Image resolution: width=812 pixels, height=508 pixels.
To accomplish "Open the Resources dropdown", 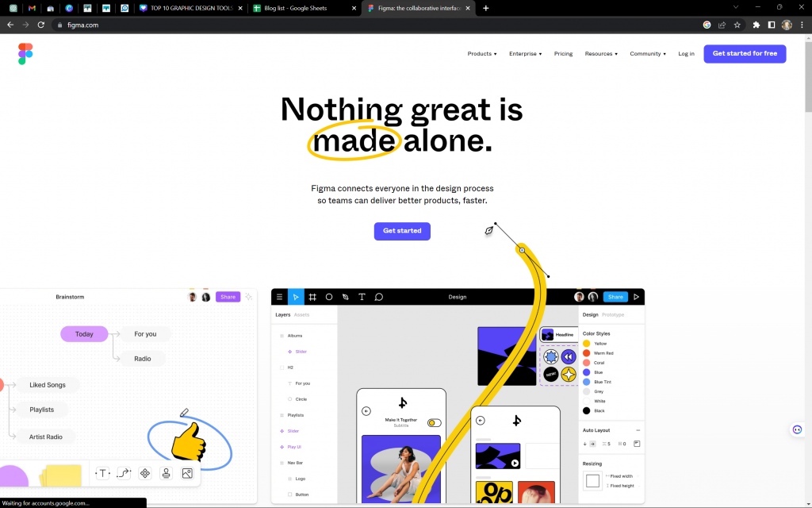I will (601, 54).
